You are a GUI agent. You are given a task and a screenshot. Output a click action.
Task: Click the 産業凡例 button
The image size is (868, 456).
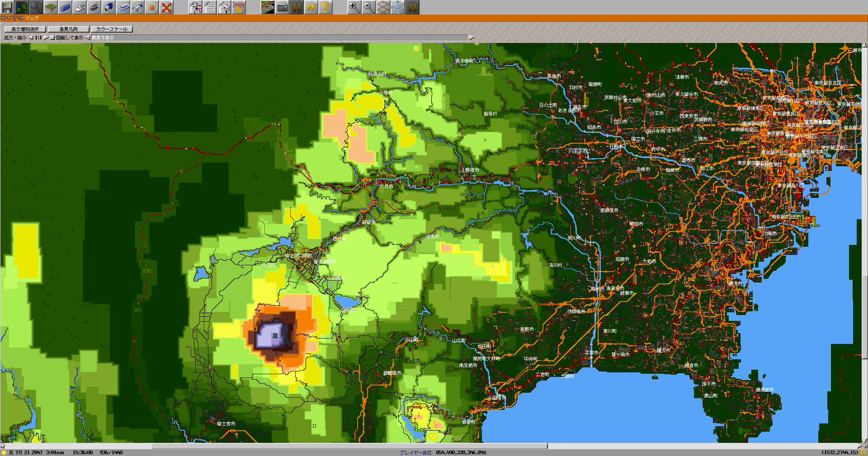tap(68, 29)
